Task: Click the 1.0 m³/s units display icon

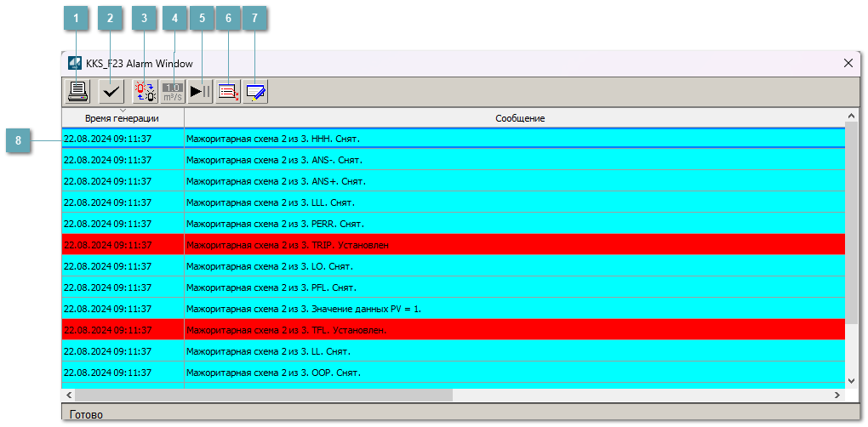Action: pyautogui.click(x=173, y=91)
